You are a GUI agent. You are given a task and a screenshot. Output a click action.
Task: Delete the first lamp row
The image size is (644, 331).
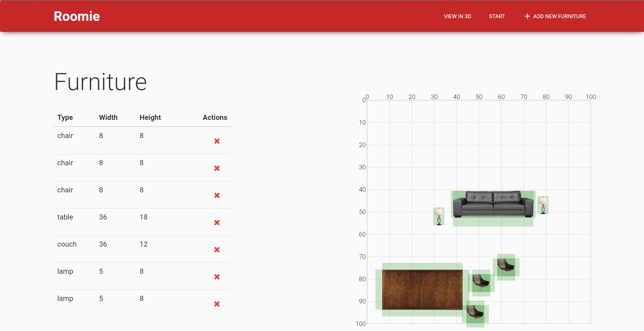click(217, 277)
